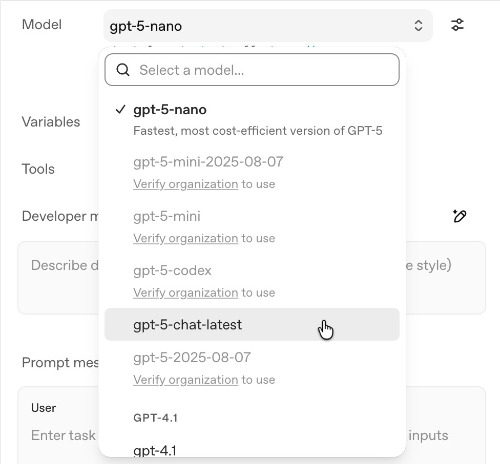Click the magnifier icon in model search

coord(123,70)
